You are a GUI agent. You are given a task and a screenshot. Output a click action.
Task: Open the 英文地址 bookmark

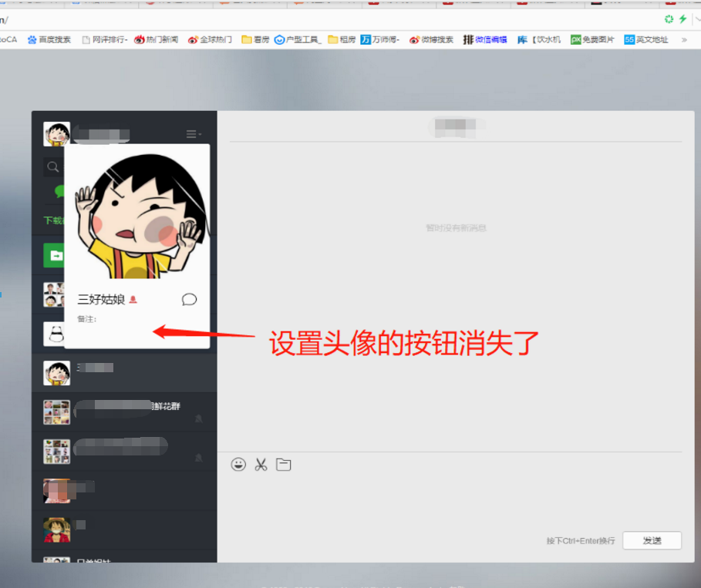point(646,40)
